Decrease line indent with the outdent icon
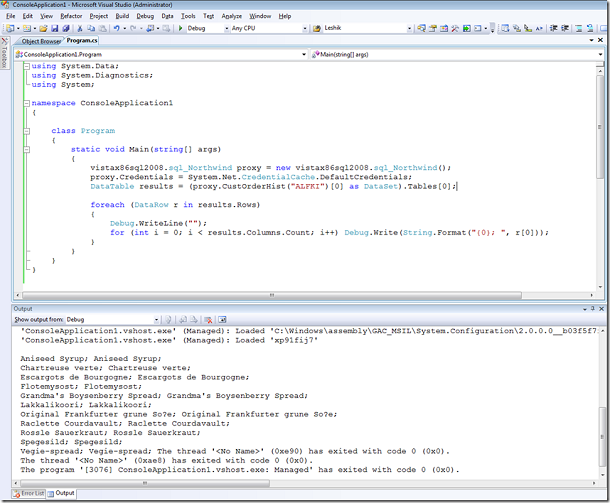The width and height of the screenshot is (610, 503). point(553,28)
